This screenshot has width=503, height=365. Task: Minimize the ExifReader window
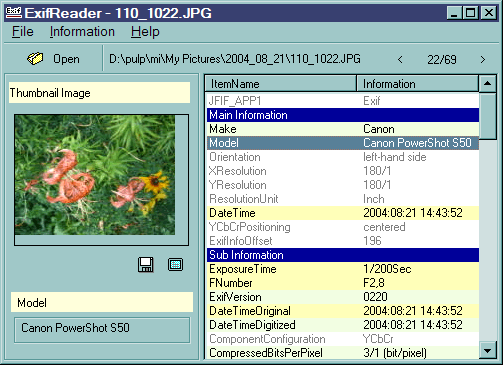454,13
